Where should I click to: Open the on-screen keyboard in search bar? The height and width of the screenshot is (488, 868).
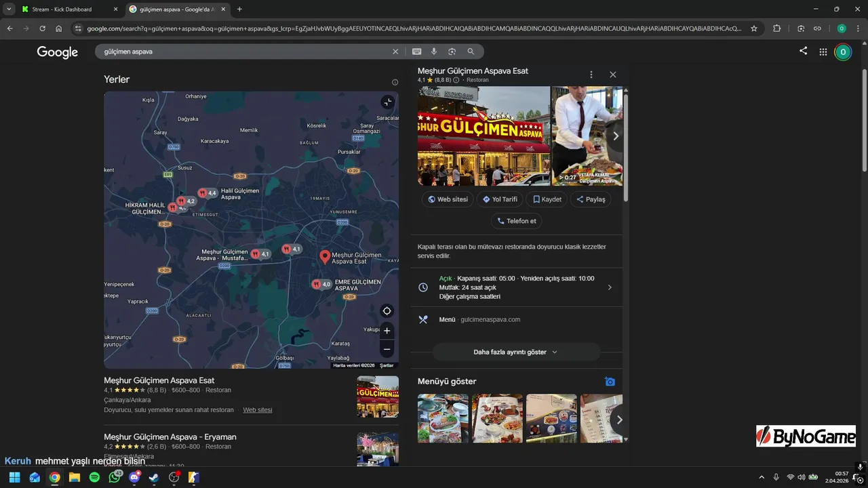tap(416, 52)
